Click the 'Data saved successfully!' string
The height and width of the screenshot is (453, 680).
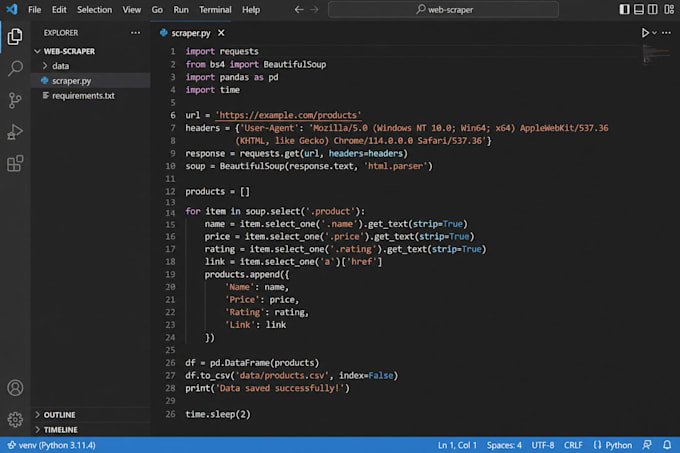pos(282,388)
